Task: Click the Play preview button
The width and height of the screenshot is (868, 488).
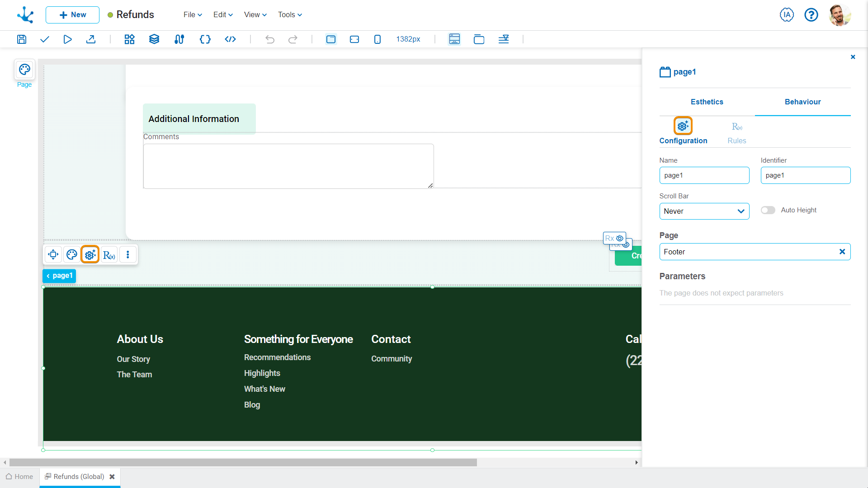Action: point(67,39)
